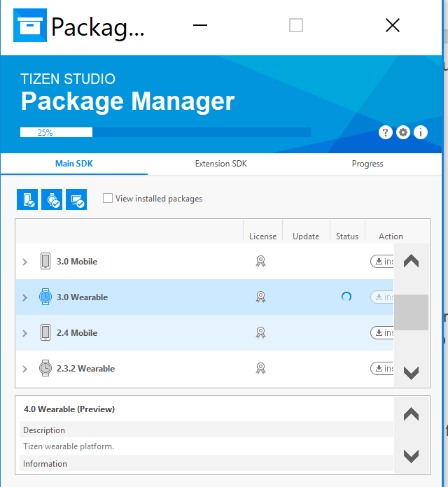This screenshot has width=448, height=487.
Task: Expand the 2.4 Mobile row
Action: point(25,334)
